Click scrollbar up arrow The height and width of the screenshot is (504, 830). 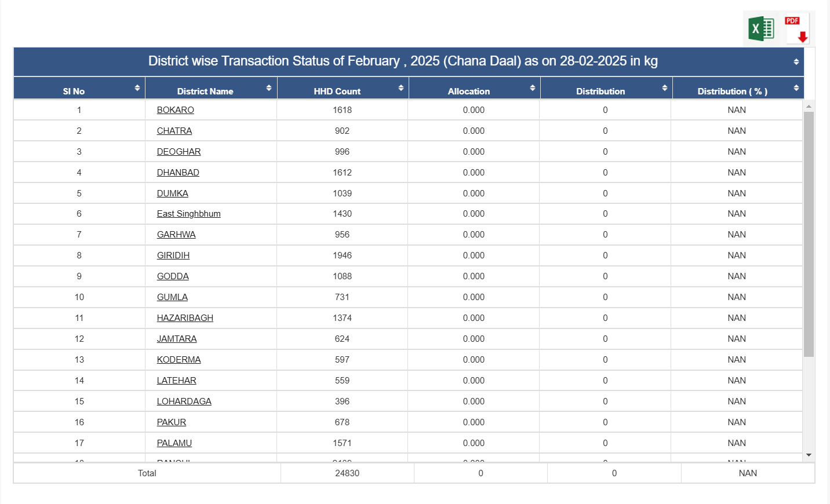click(809, 106)
